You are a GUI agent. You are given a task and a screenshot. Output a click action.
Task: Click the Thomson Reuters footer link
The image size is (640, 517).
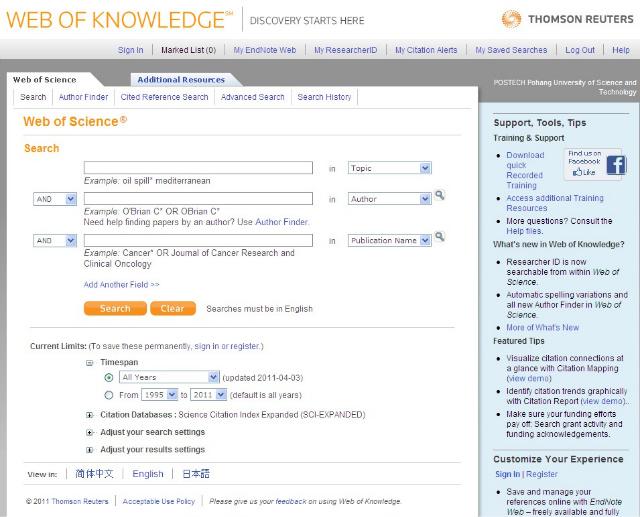pyautogui.click(x=80, y=501)
